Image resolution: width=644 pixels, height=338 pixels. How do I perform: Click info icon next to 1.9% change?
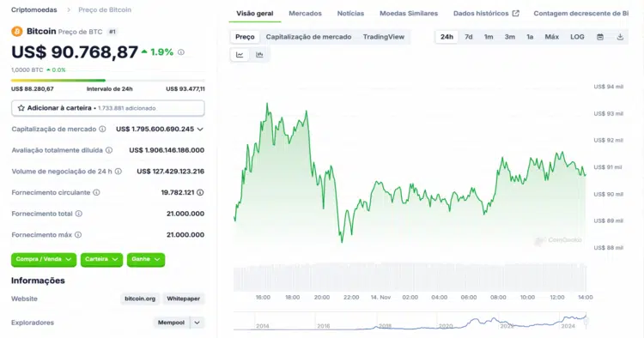(x=181, y=52)
